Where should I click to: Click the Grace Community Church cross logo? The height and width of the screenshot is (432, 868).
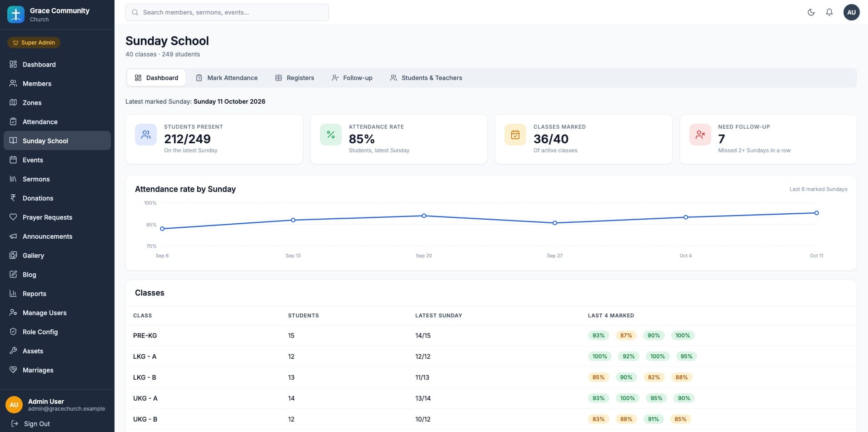tap(16, 15)
